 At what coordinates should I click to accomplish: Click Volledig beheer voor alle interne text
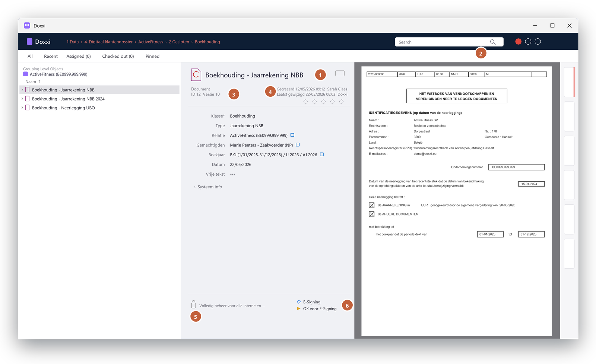click(232, 306)
